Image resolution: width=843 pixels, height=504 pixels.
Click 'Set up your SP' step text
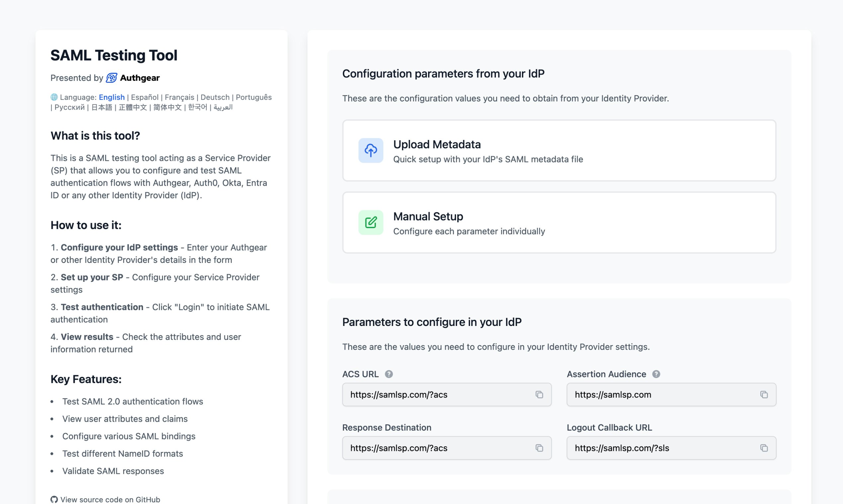pyautogui.click(x=92, y=277)
